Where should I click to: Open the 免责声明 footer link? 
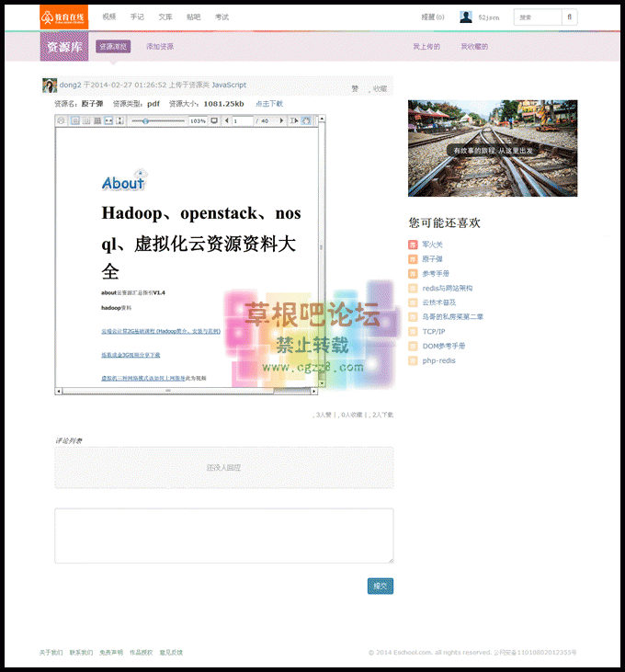click(x=111, y=653)
